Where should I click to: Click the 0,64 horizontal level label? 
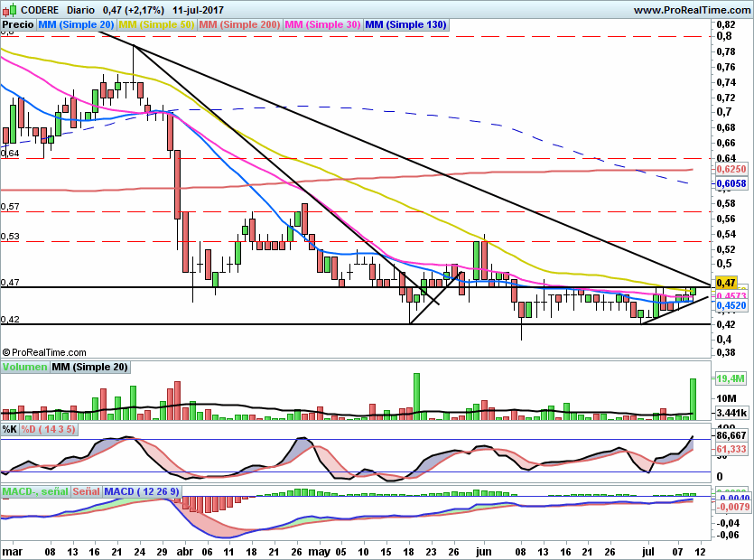[10, 154]
